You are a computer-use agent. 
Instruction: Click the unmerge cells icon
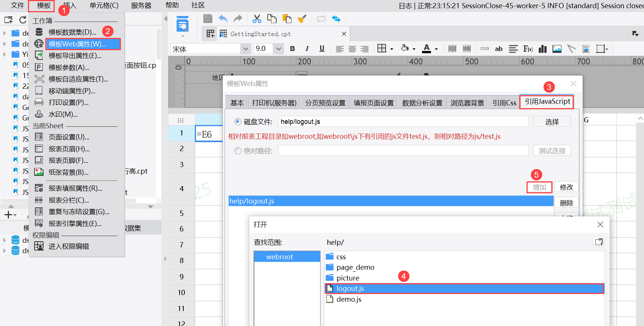(x=467, y=49)
